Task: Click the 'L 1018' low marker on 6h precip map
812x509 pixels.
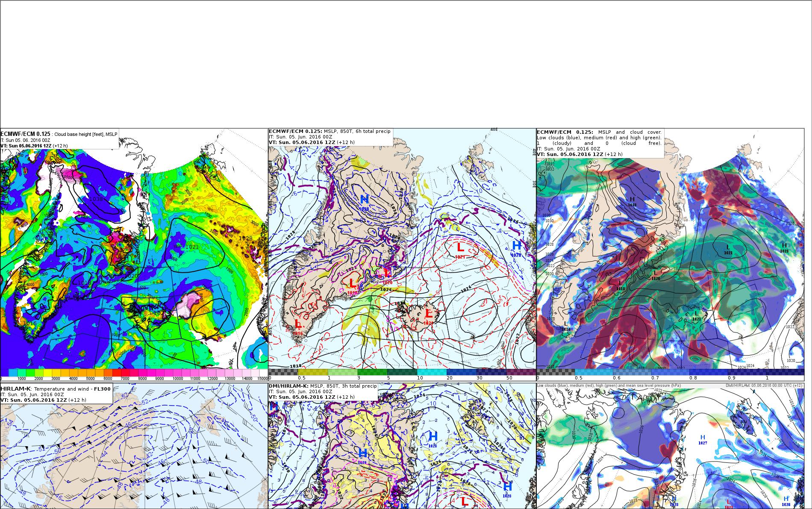Action: click(x=353, y=286)
